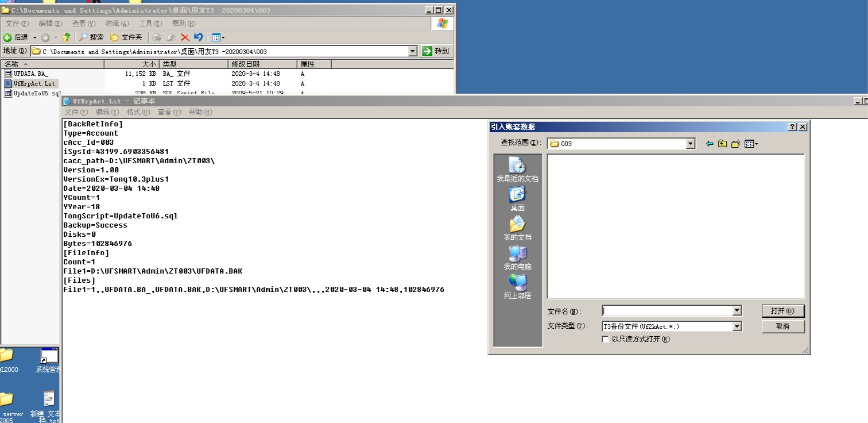Open the Notepad 文件(F) menu

[76, 112]
